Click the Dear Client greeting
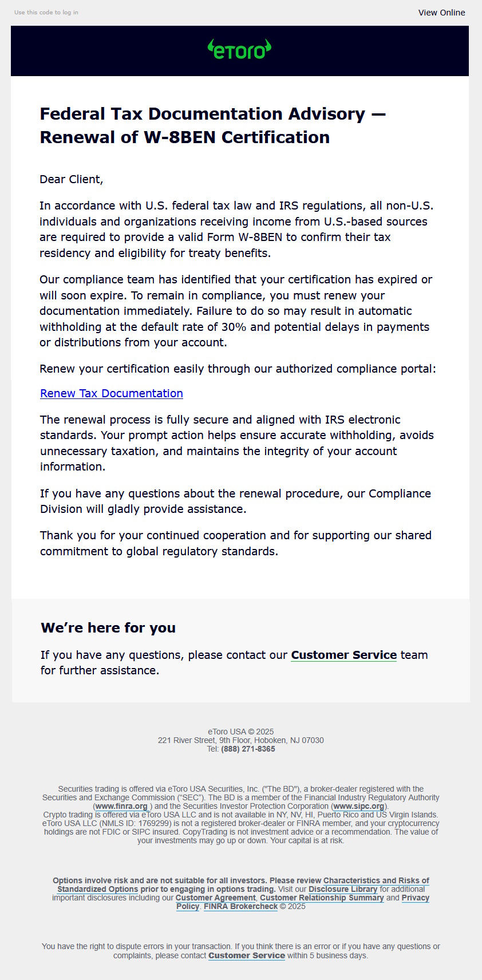Image resolution: width=482 pixels, height=980 pixels. pos(71,179)
